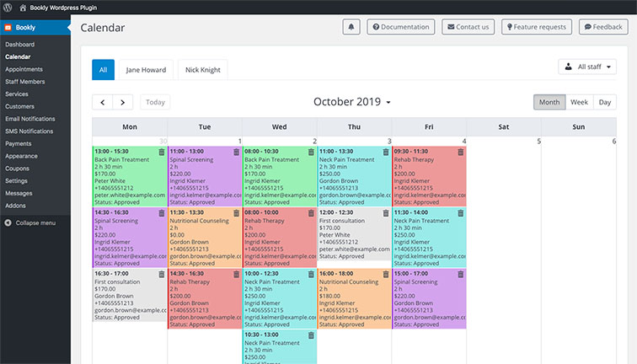Go to the Services page

(17, 94)
